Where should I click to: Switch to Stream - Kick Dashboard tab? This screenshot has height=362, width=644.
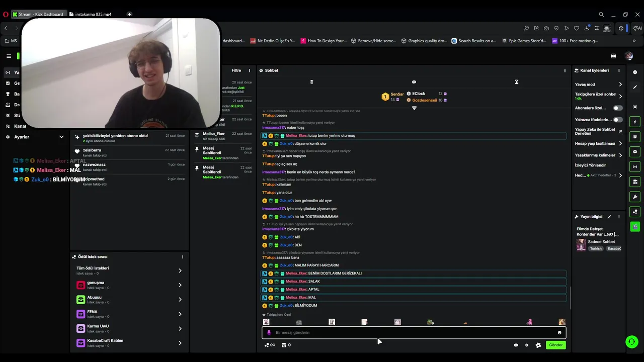pos(38,15)
